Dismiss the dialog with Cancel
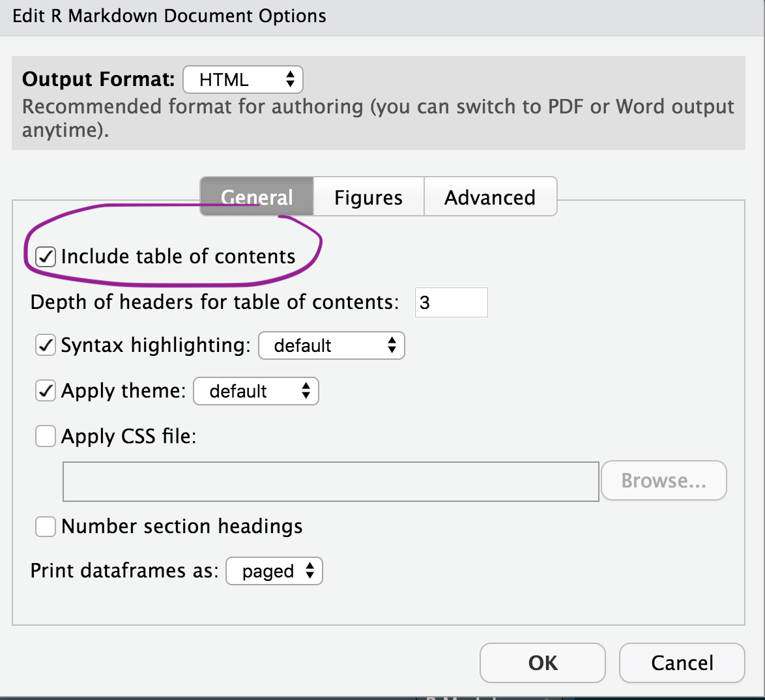This screenshot has width=765, height=700. (682, 663)
